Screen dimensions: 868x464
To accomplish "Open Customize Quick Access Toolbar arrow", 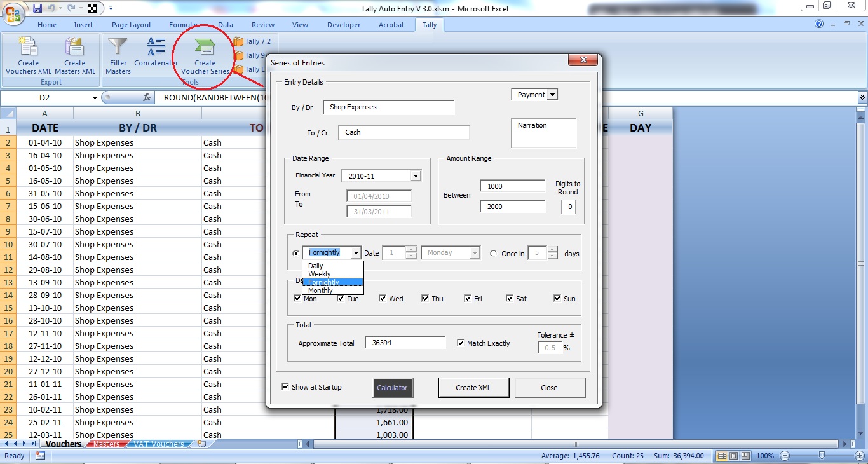I will tap(111, 8).
